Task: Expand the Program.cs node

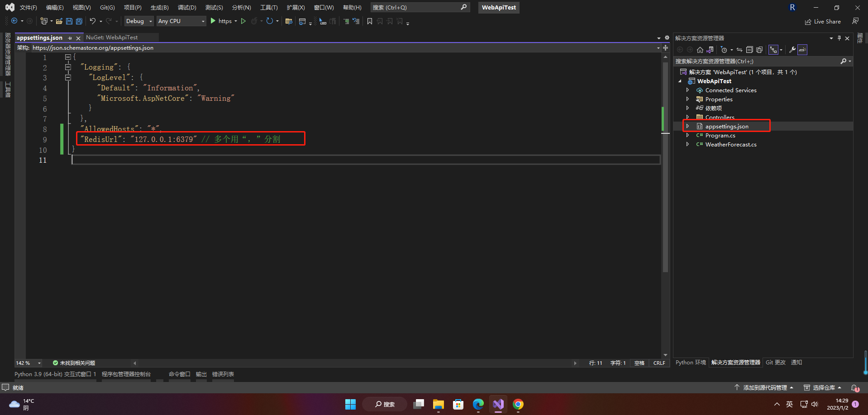Action: 687,135
